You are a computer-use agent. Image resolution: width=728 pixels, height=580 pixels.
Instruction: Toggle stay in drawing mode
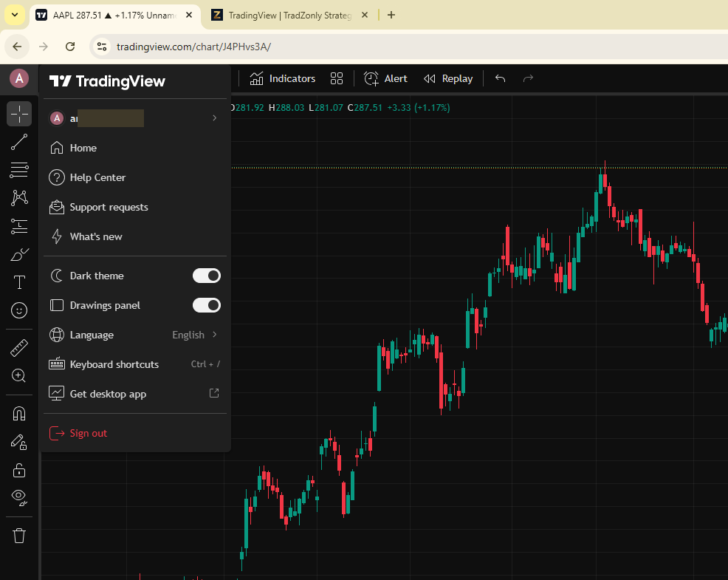point(19,442)
